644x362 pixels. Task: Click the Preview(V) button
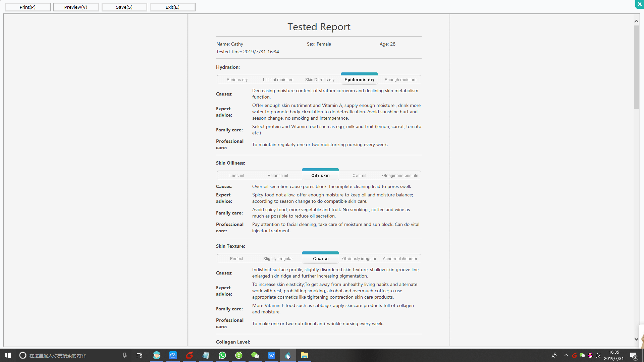(x=76, y=7)
